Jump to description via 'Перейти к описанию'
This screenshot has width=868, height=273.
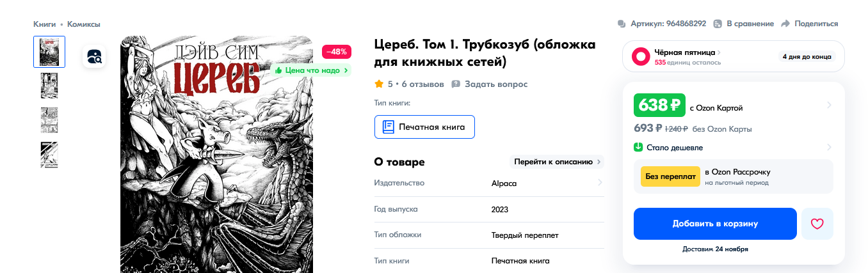[556, 162]
